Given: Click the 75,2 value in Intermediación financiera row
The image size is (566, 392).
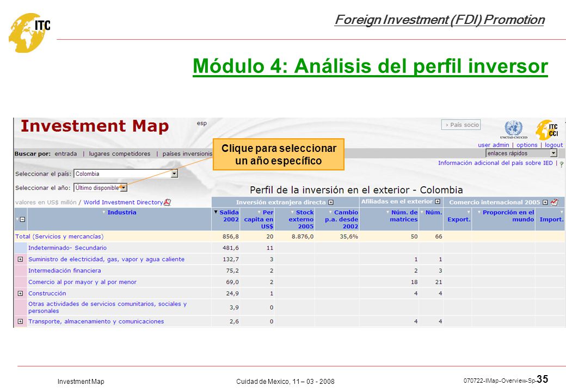Looking at the screenshot, I should point(232,271).
